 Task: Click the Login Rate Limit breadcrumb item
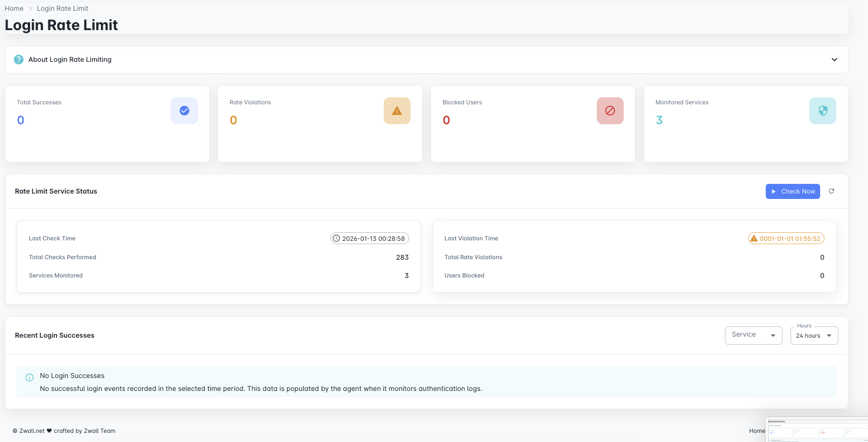(62, 9)
